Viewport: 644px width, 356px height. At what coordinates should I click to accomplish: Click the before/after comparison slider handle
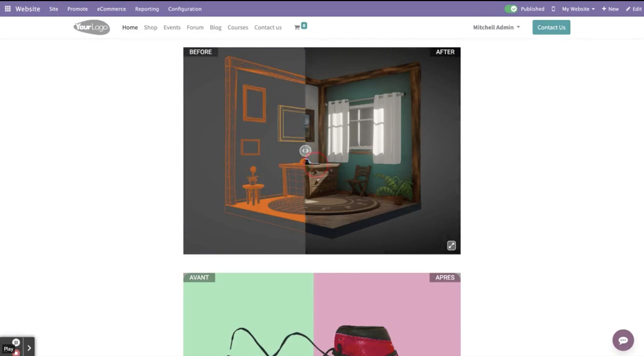coord(305,151)
